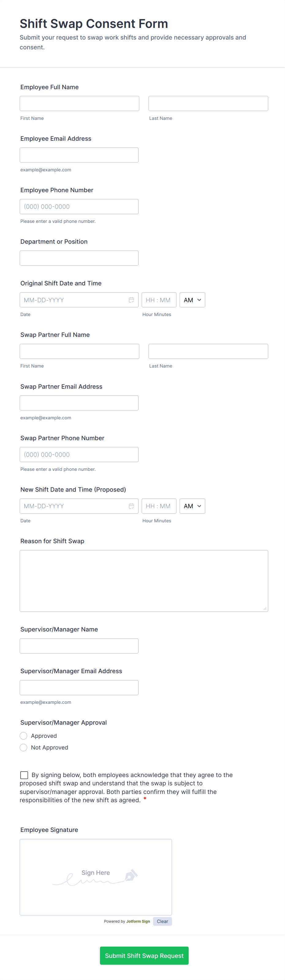The width and height of the screenshot is (285, 980).
Task: Focus the Supervisor/Manager Name field
Action: coord(79,646)
